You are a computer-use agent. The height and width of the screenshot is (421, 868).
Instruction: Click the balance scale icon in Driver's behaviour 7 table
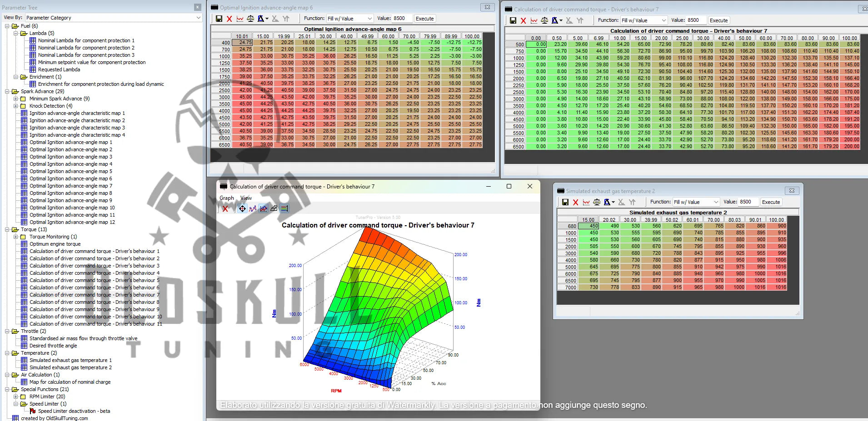544,20
